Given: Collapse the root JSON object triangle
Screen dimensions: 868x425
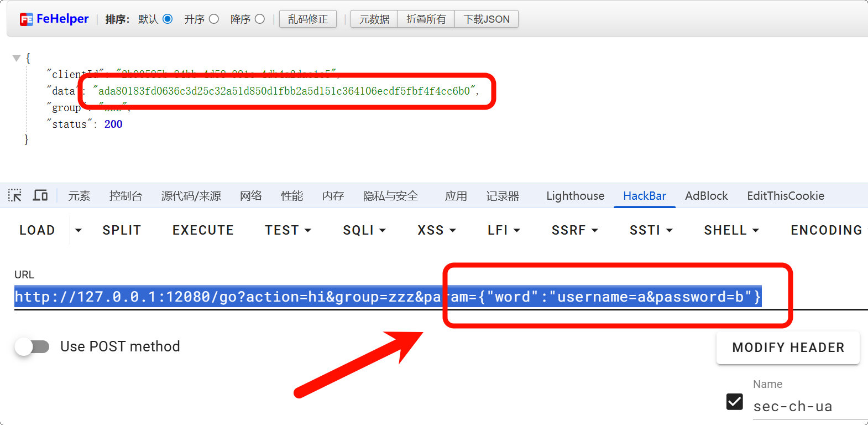Looking at the screenshot, I should coord(17,58).
